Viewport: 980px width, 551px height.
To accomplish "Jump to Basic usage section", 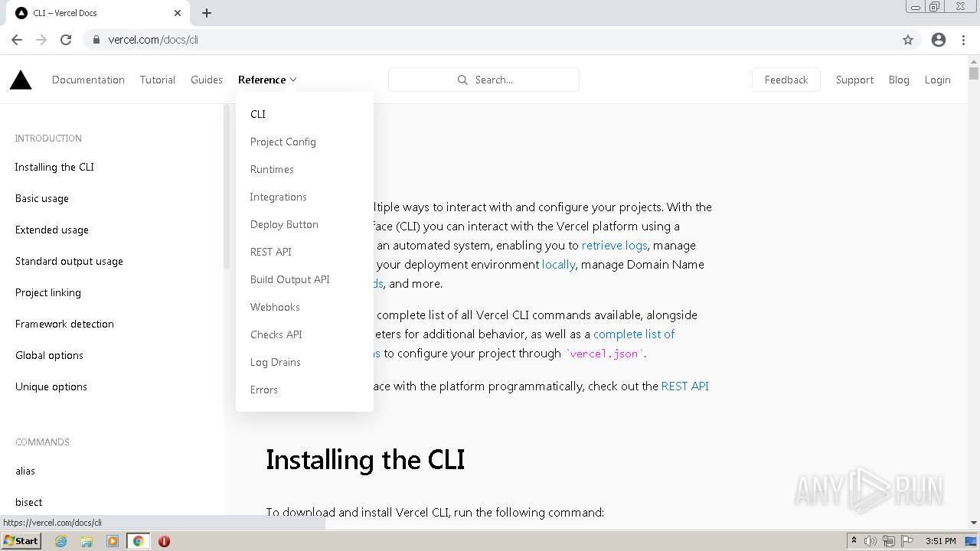I will [x=42, y=198].
